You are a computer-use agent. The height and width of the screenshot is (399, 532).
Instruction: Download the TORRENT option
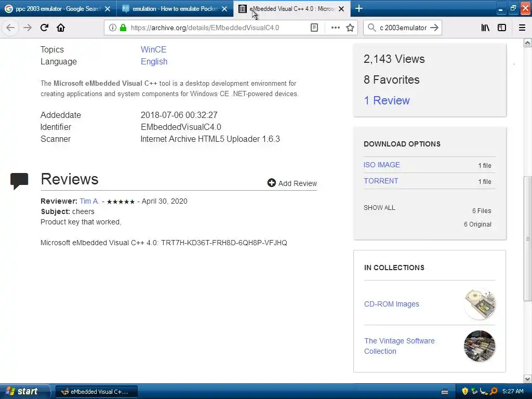381,181
